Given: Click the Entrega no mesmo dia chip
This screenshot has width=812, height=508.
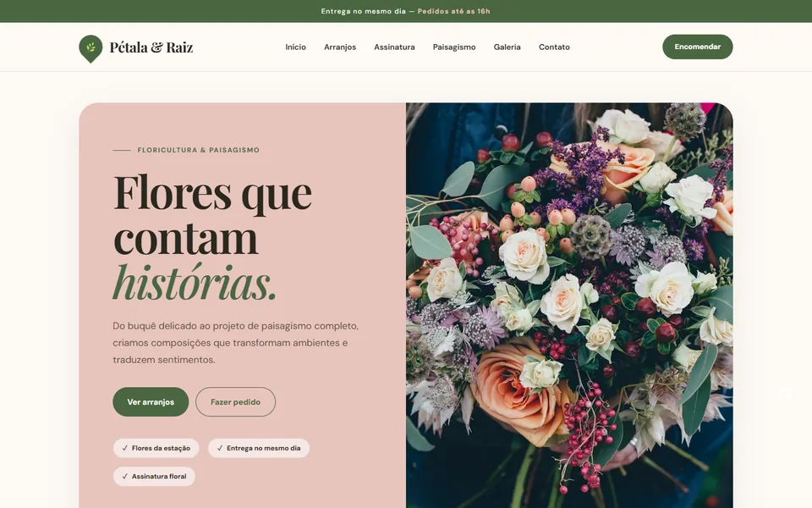Looking at the screenshot, I should point(259,449).
